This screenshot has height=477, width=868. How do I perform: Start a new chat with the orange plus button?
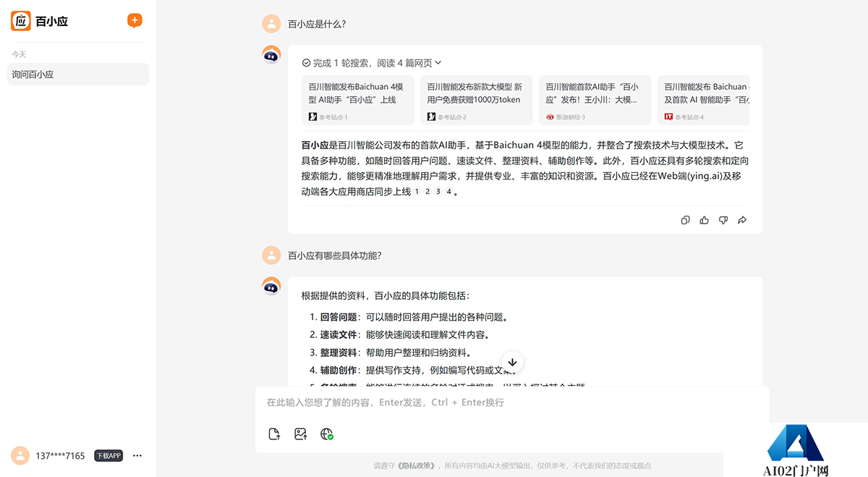pyautogui.click(x=135, y=20)
